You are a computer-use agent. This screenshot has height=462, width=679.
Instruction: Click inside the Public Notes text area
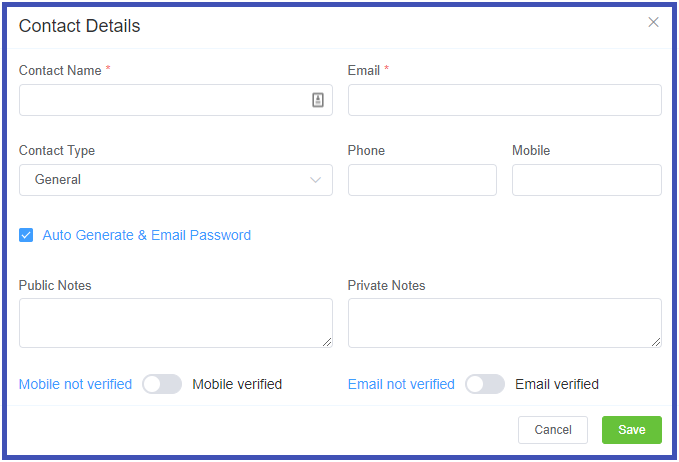click(x=175, y=322)
